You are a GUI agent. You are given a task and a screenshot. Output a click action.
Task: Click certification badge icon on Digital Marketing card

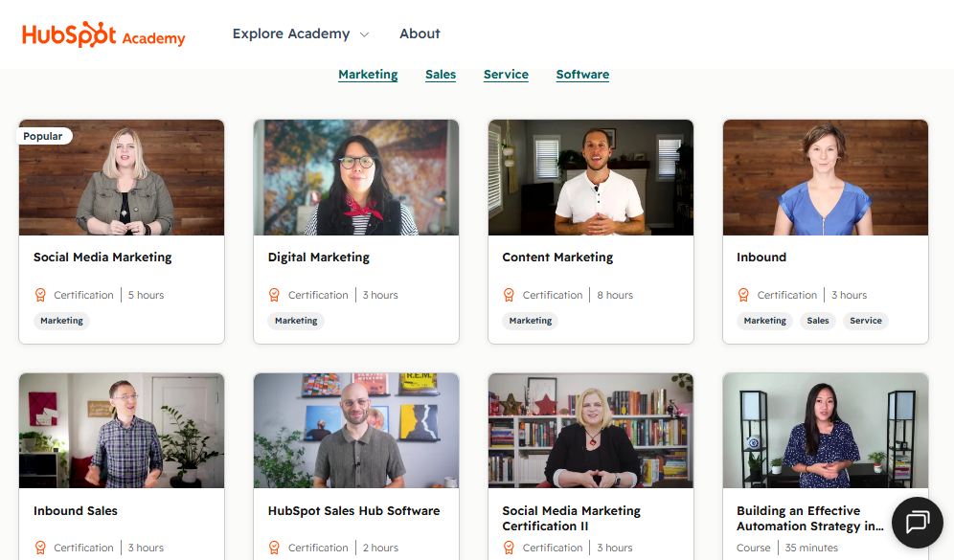274,295
